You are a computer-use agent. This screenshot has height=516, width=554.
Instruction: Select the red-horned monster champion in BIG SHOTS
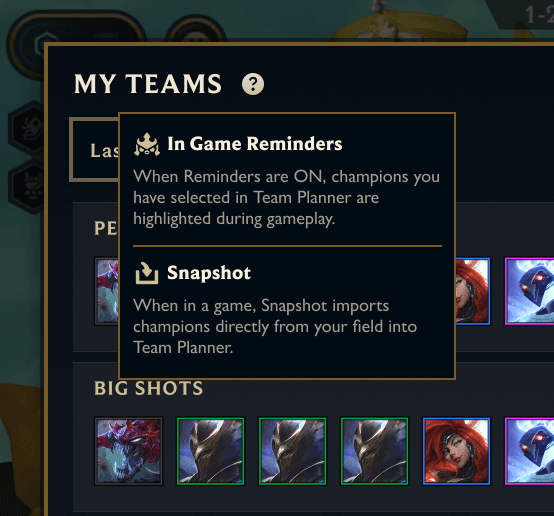[x=129, y=451]
